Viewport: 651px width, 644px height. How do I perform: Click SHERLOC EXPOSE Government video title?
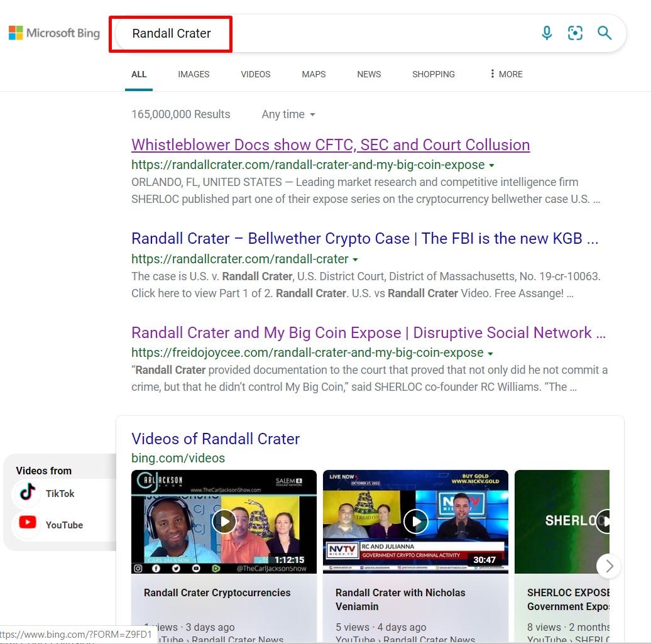[x=568, y=599]
